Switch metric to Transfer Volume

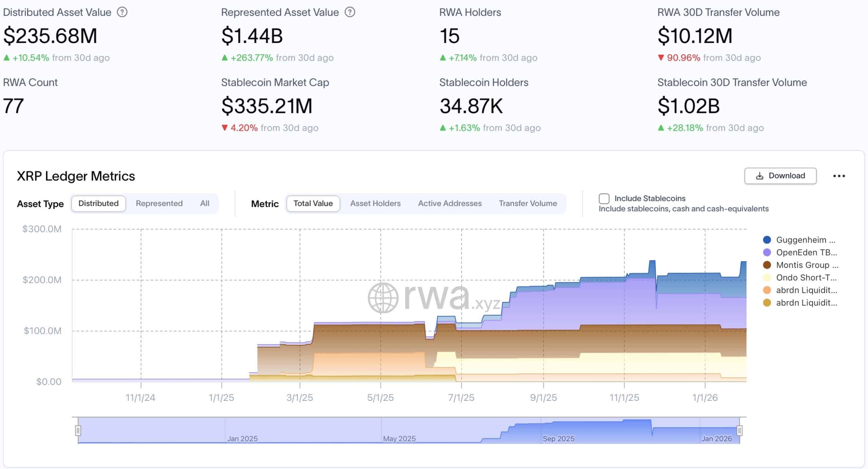point(528,203)
